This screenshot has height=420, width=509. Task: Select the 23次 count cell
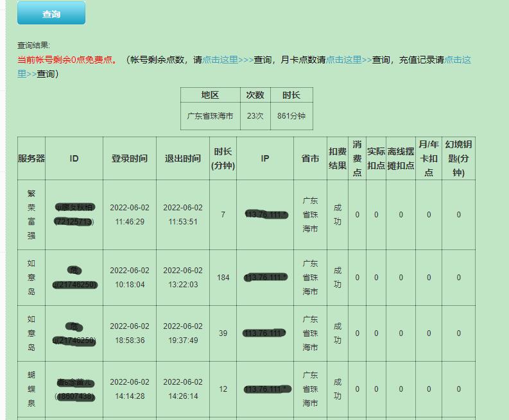pyautogui.click(x=255, y=116)
